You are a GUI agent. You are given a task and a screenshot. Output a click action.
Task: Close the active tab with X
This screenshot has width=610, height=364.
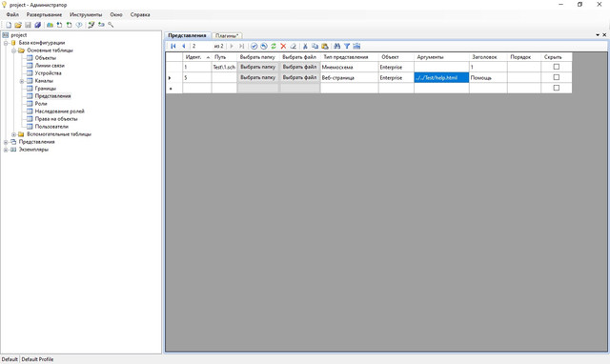tap(604, 35)
